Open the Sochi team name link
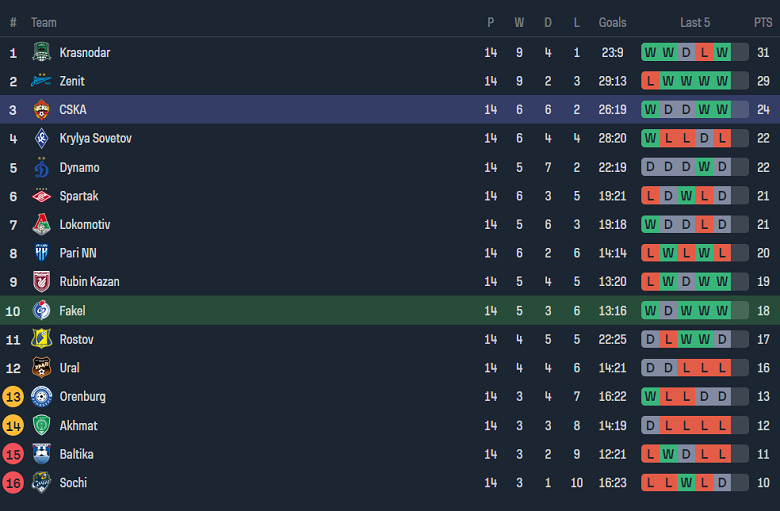Image resolution: width=780 pixels, height=511 pixels. pos(73,483)
